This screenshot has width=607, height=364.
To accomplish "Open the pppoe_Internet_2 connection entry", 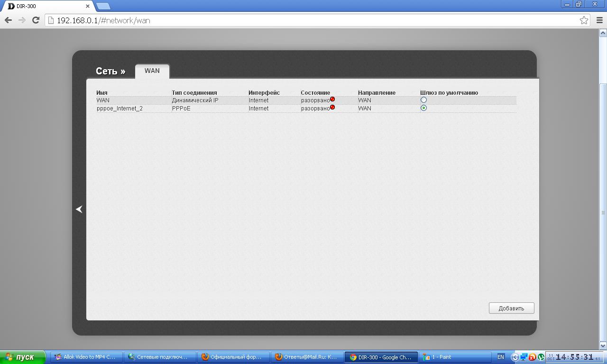I will 120,109.
